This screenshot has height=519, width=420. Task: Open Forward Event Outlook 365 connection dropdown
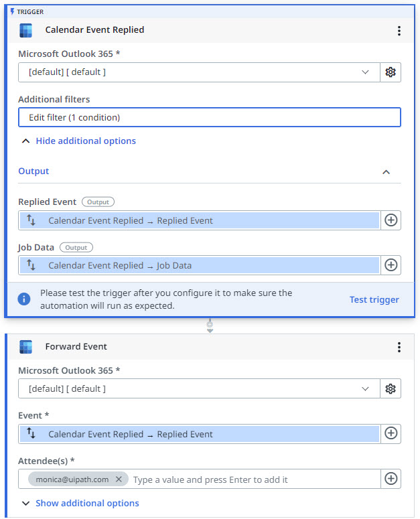pos(199,388)
